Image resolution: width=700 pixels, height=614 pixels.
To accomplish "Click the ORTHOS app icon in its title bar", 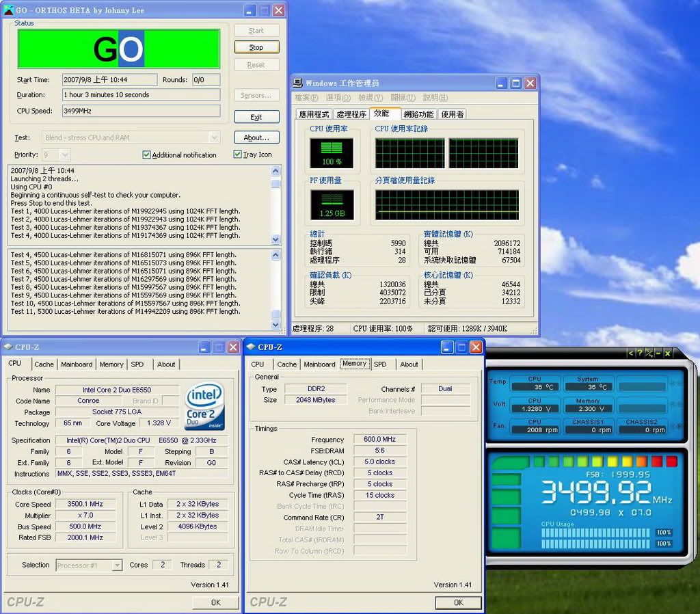I will click(x=8, y=10).
